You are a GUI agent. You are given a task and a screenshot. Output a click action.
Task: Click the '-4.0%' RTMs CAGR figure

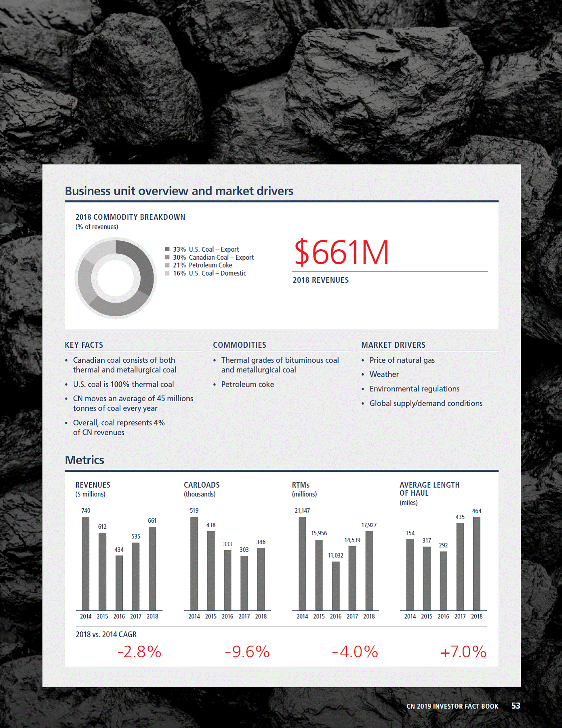coord(355,652)
